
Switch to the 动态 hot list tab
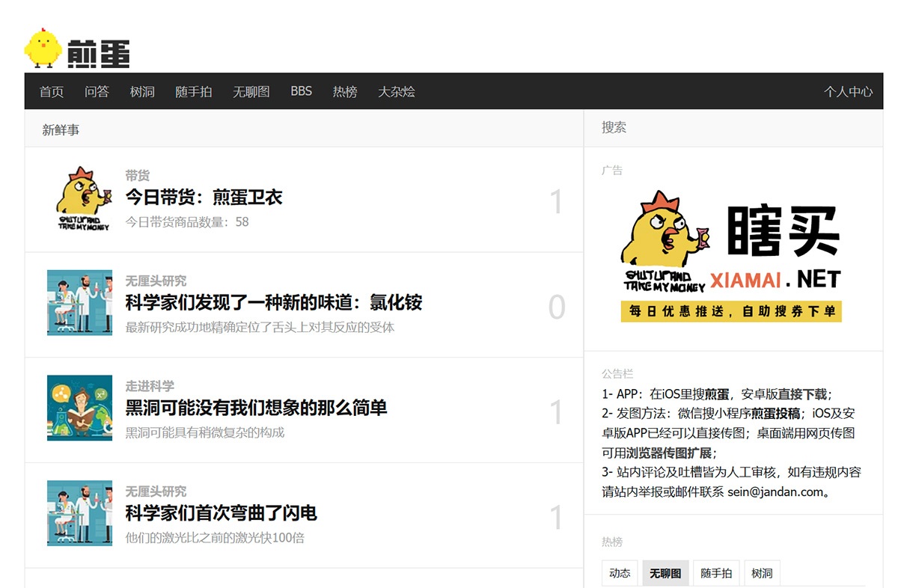tap(620, 573)
